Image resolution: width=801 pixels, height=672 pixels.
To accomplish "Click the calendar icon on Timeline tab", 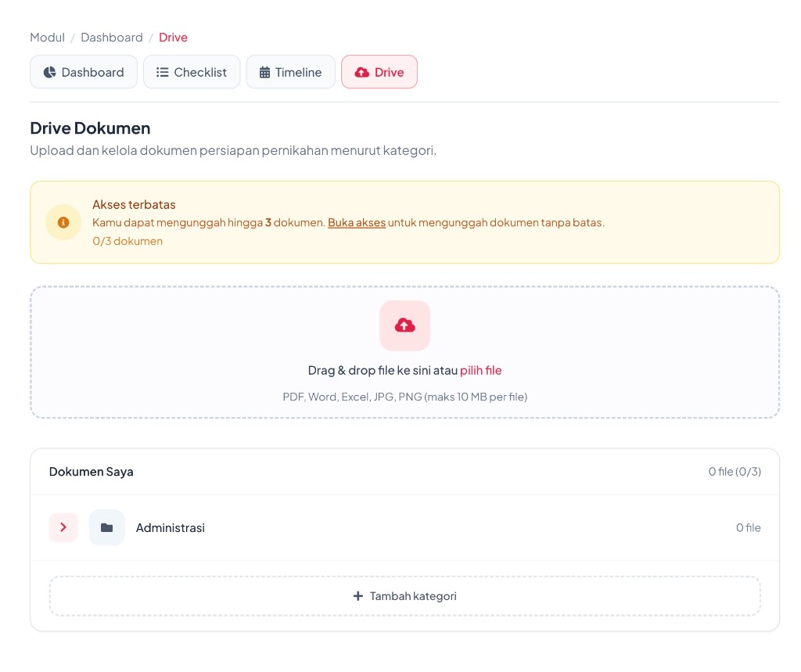I will point(264,72).
